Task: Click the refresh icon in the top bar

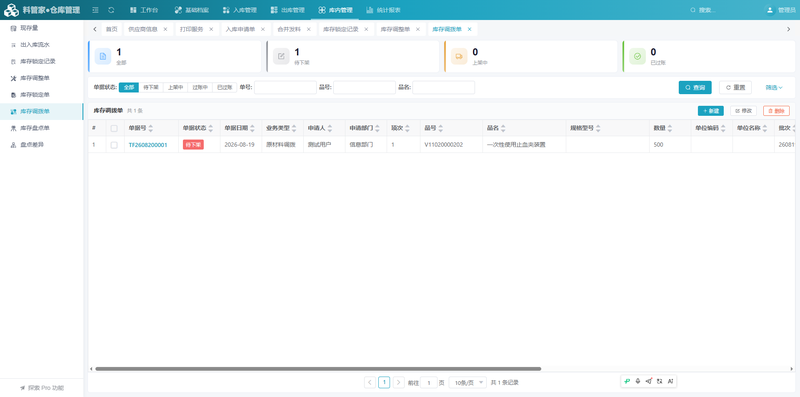Action: (111, 10)
